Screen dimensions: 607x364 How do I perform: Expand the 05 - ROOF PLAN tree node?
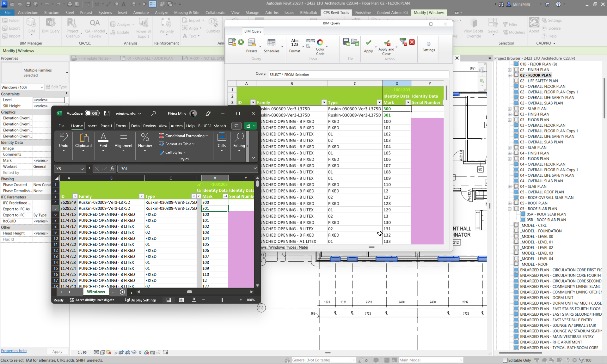coord(510,203)
